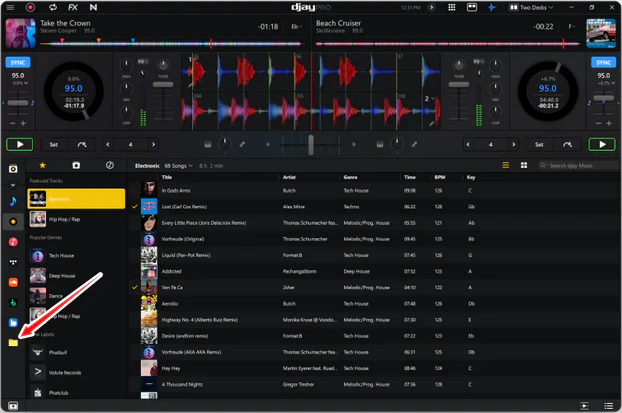Open the Two Decks layout dropdown
622x413 pixels.
tap(531, 8)
